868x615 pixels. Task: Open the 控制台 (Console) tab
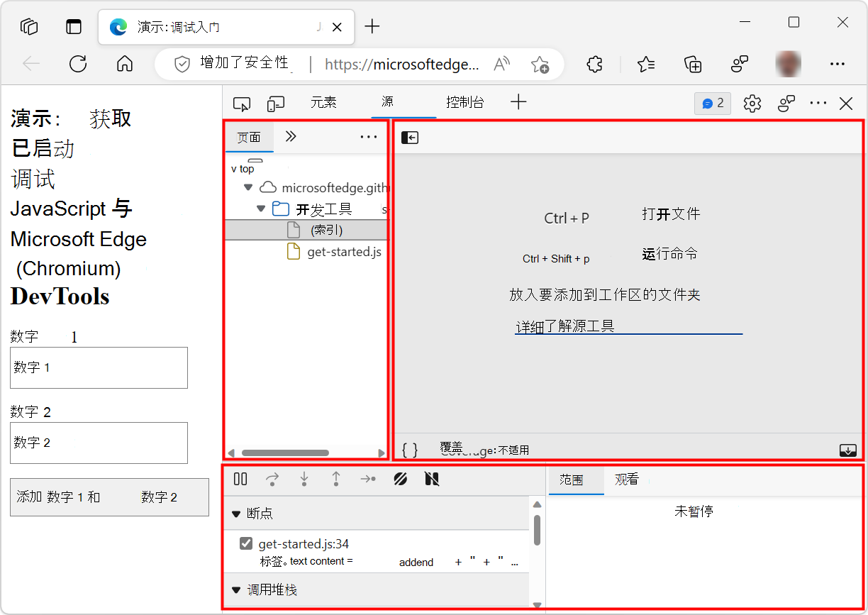[465, 103]
